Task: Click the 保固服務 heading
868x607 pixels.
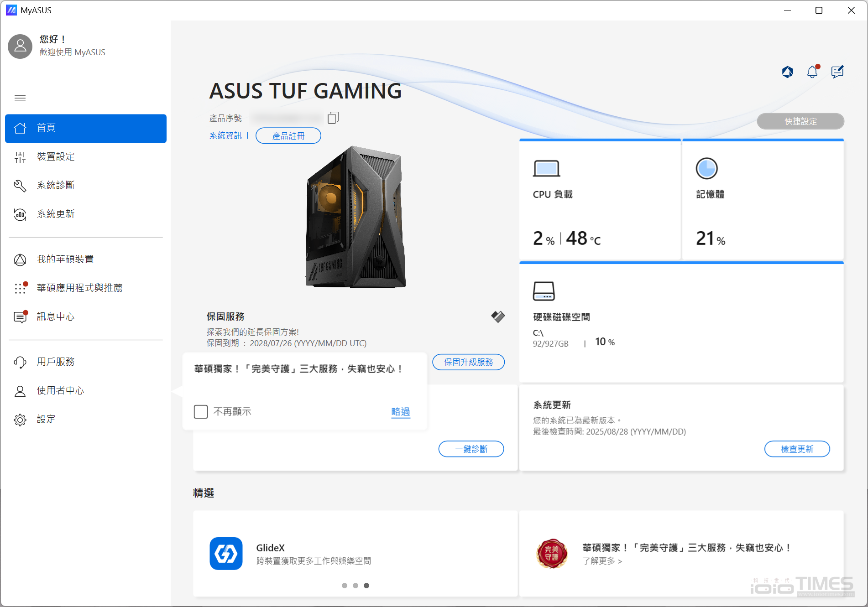Action: point(225,316)
